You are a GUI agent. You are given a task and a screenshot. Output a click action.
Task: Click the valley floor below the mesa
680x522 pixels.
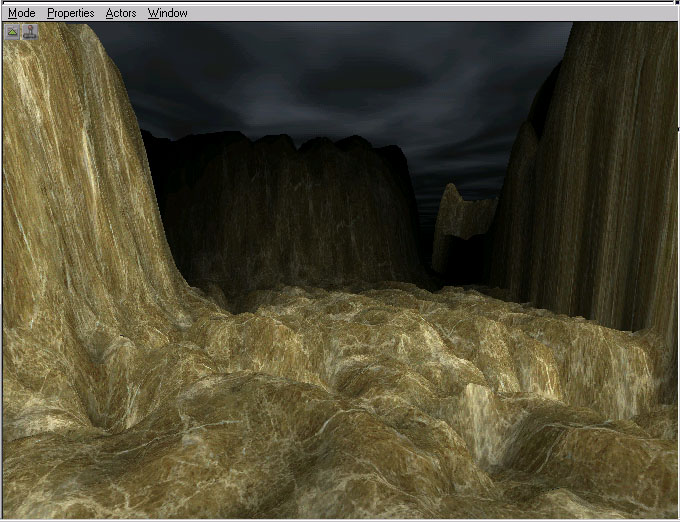point(330,300)
